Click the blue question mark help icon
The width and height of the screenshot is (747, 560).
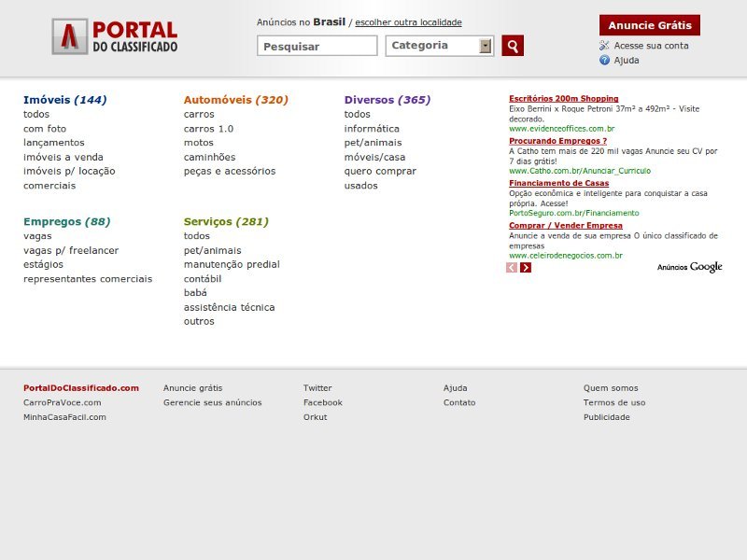click(x=604, y=60)
